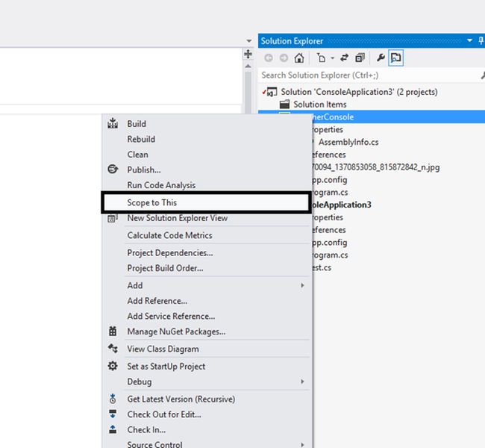Click the Class Diagram icon
The height and width of the screenshot is (448, 485).
coord(113,349)
